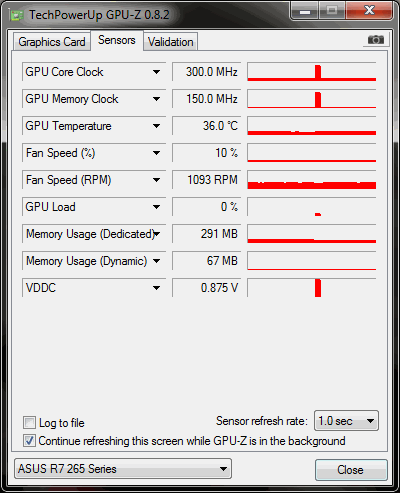Expand the Fan Speed (RPM) dropdown
The width and height of the screenshot is (400, 493).
[x=156, y=180]
